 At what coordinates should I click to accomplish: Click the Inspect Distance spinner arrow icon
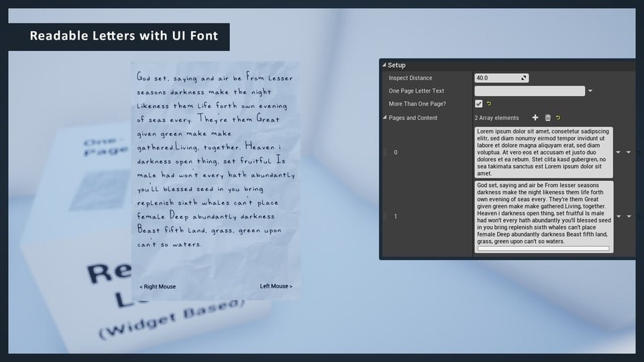point(523,78)
